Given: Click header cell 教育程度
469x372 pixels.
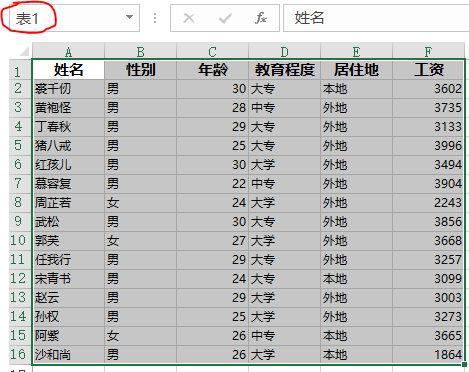Looking at the screenshot, I should pos(284,70).
